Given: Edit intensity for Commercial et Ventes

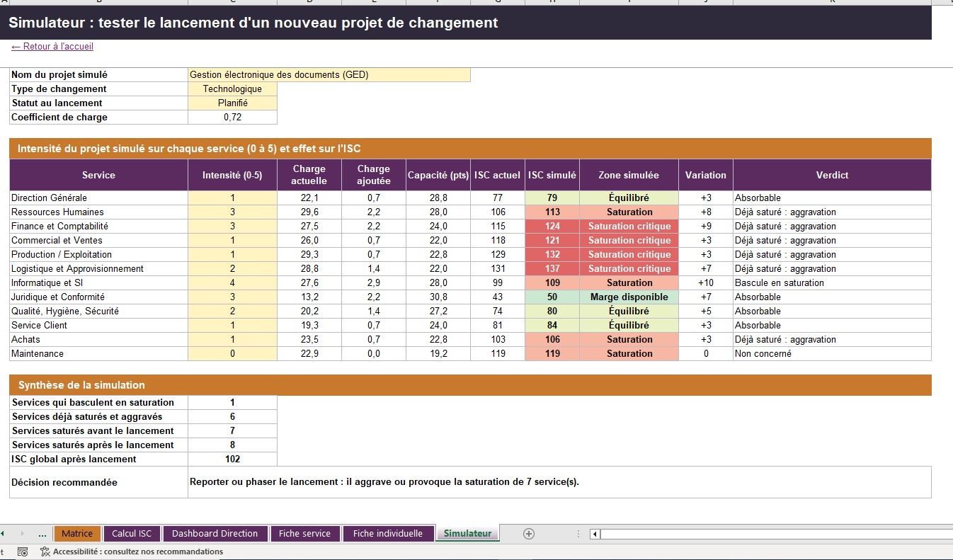Looking at the screenshot, I should click(232, 241).
